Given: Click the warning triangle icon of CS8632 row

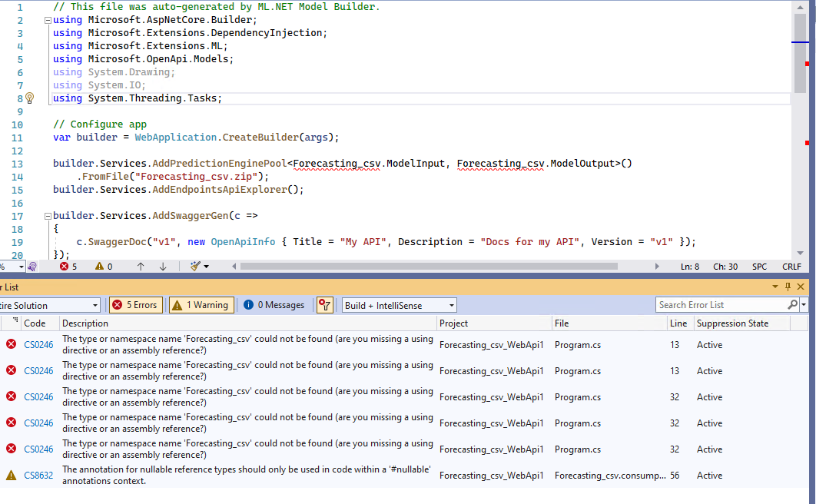Looking at the screenshot, I should coord(11,475).
